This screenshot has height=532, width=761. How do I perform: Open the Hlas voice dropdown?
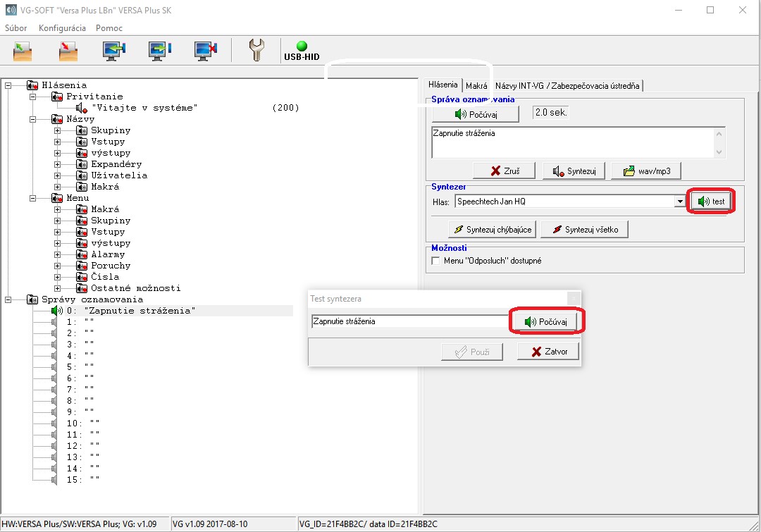680,202
